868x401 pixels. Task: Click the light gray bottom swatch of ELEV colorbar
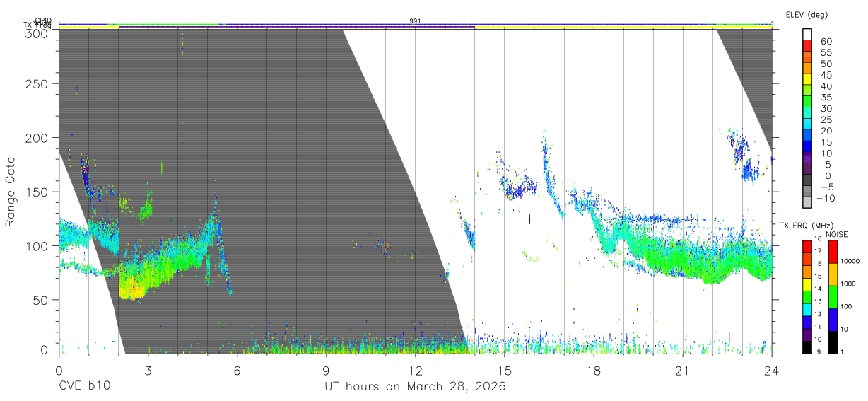(808, 204)
